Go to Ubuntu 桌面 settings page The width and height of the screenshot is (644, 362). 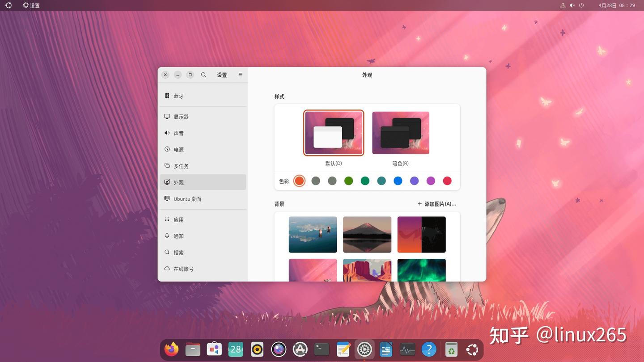[x=188, y=199]
